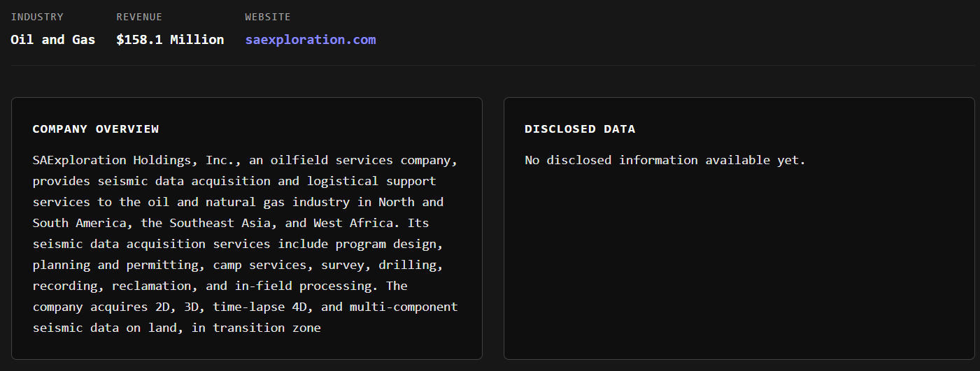Click the INDUSTRY field label
The height and width of the screenshot is (371, 980).
coord(37,17)
